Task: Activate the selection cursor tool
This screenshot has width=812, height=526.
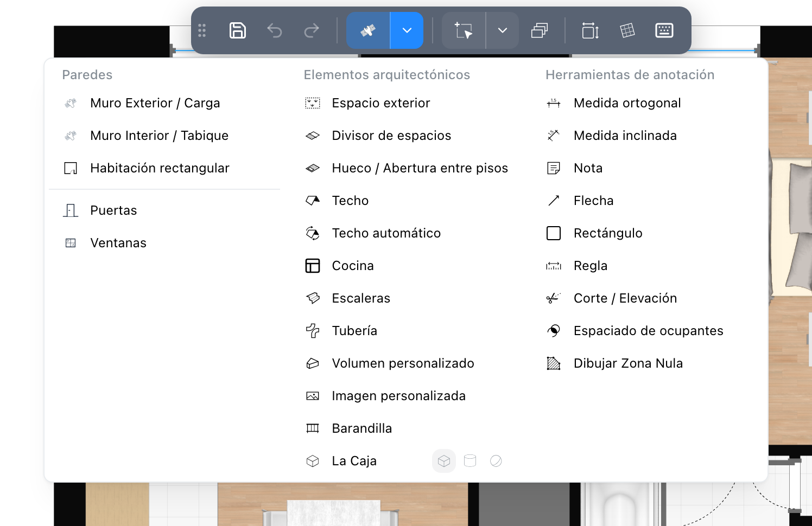Action: [464, 30]
